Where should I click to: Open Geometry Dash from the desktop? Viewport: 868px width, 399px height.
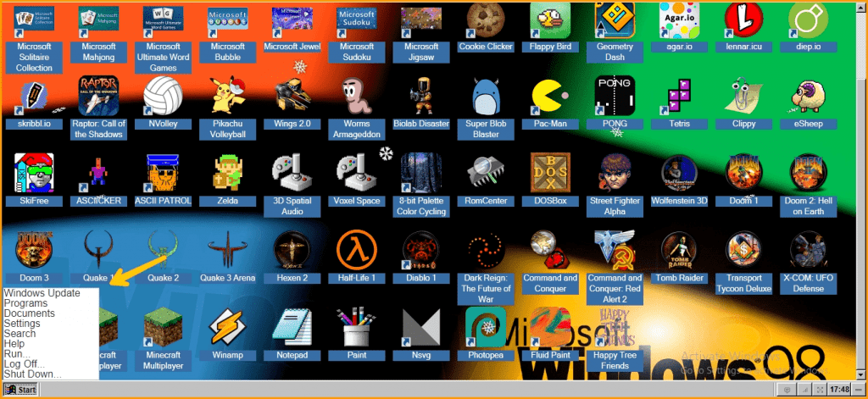point(615,19)
